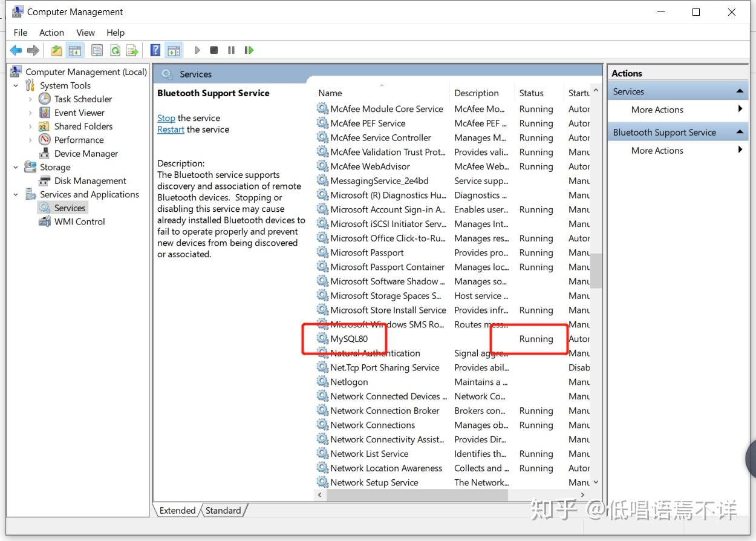Sort by the Description column header
The width and height of the screenshot is (756, 541).
pos(482,93)
